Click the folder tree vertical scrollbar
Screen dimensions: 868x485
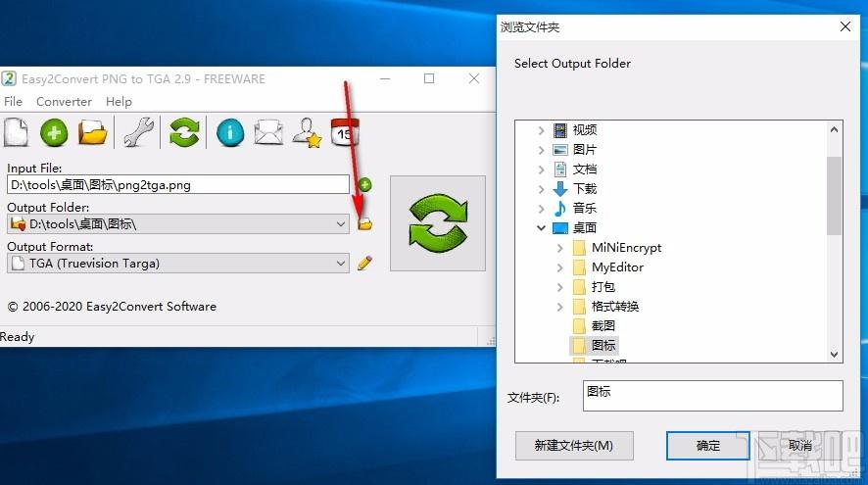click(x=835, y=196)
